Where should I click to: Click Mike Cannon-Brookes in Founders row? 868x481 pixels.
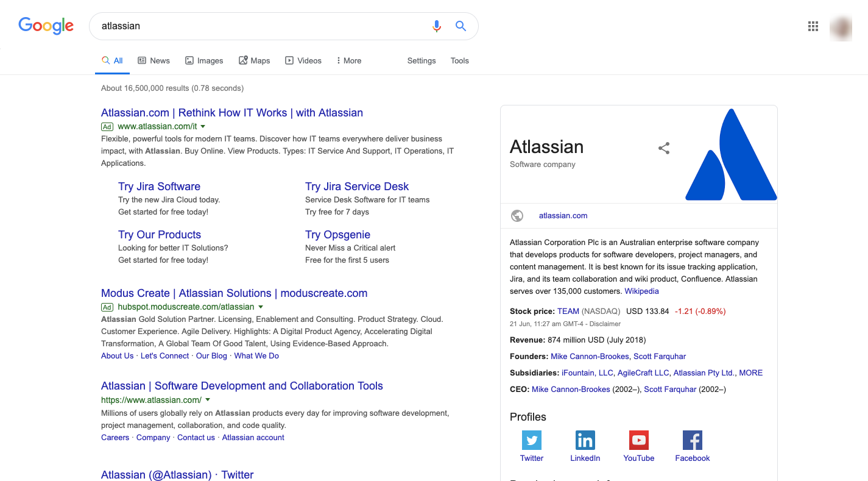590,357
